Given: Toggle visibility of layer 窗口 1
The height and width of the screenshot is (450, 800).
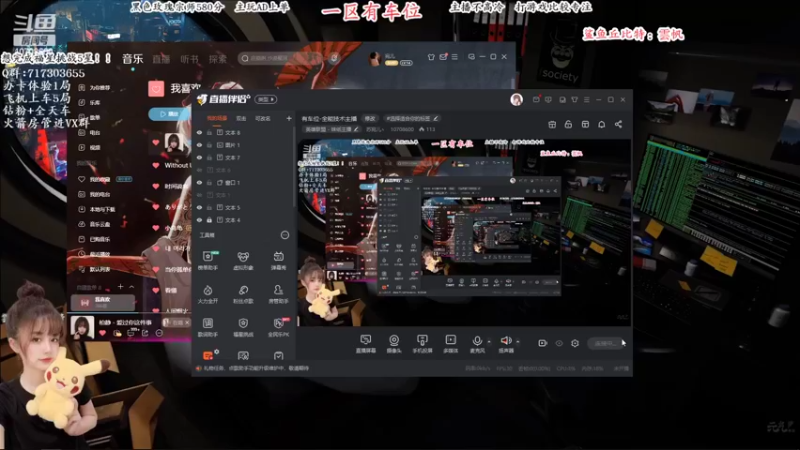Looking at the screenshot, I should tap(199, 182).
